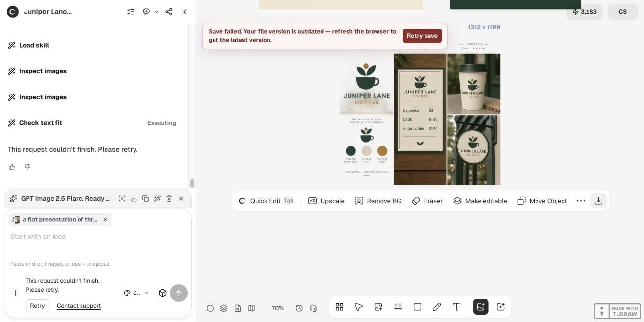Click Retry save in the error banner
Screen dimensions: 644x322
click(x=422, y=36)
